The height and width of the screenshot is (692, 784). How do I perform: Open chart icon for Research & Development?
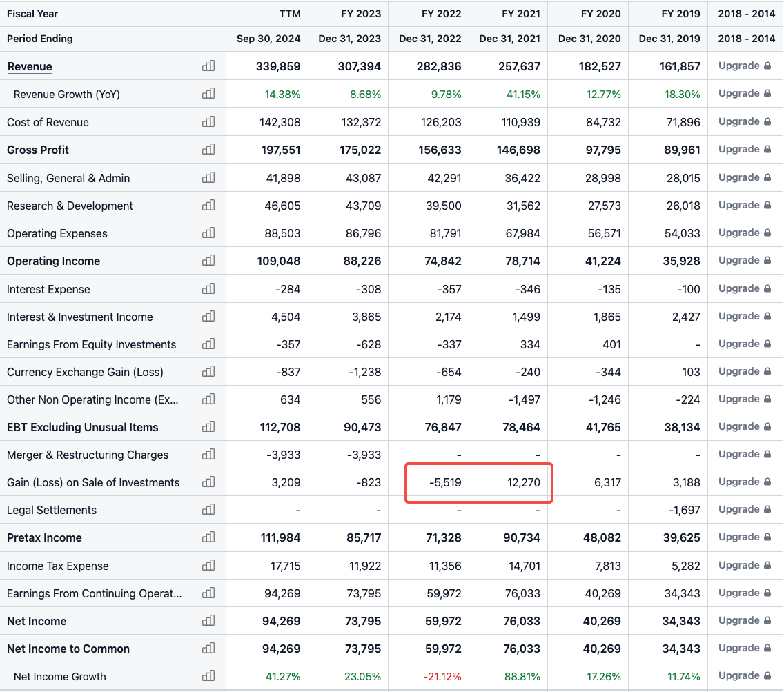click(x=208, y=206)
